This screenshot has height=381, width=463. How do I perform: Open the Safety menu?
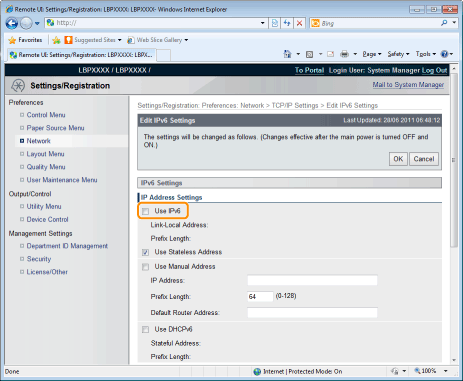tap(398, 54)
